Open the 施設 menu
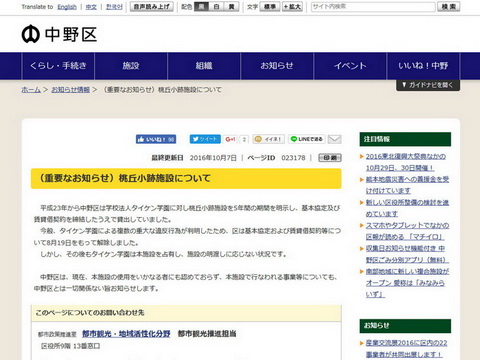 pyautogui.click(x=131, y=66)
